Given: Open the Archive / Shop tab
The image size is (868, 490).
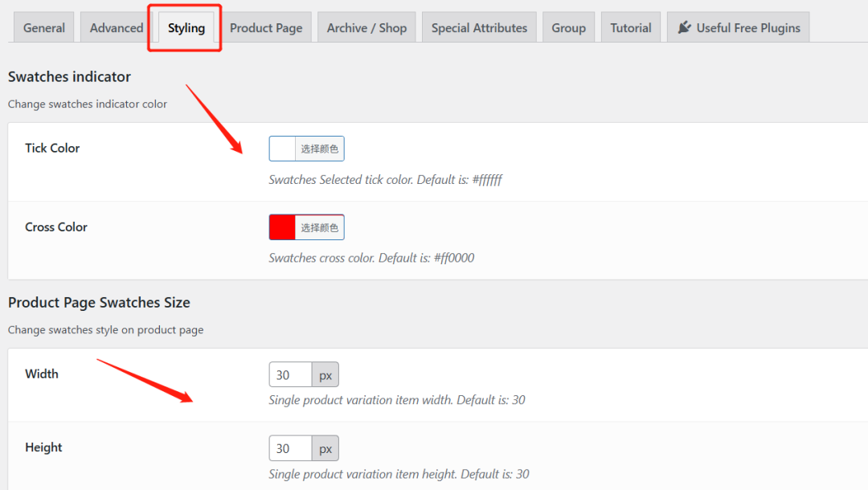Looking at the screenshot, I should 366,27.
